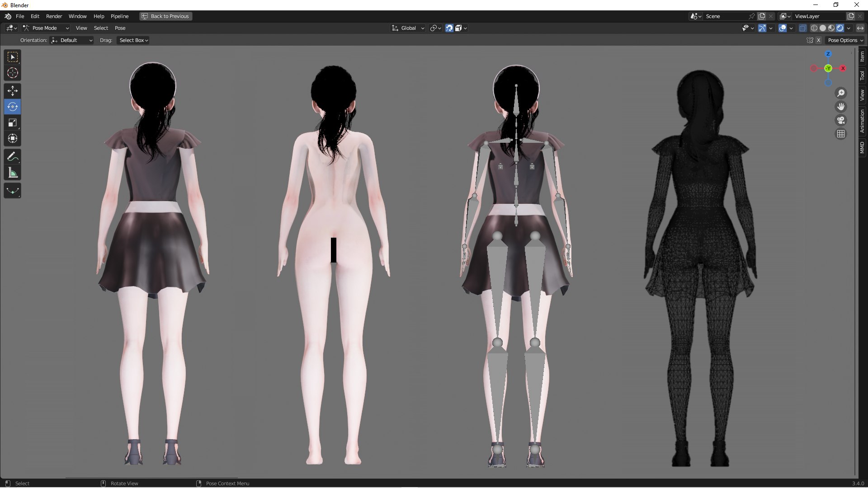Click the Back to Previous button
The height and width of the screenshot is (488, 868).
coord(165,16)
